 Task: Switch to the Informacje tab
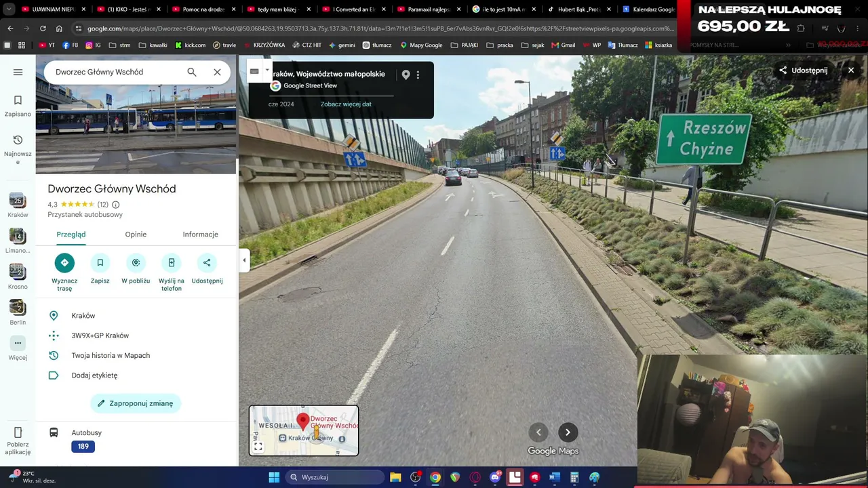tap(200, 235)
